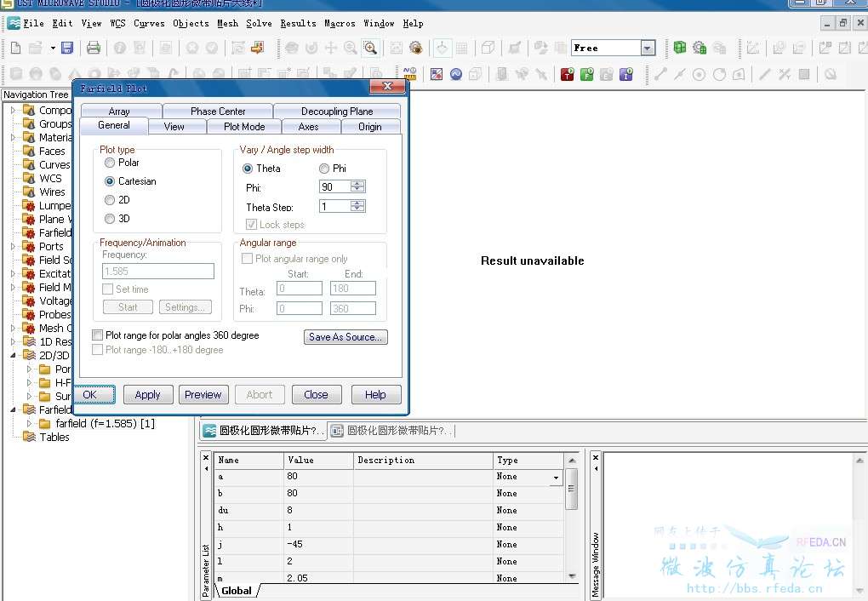The width and height of the screenshot is (868, 601).
Task: Toggle the Set time checkbox
Action: coord(108,289)
